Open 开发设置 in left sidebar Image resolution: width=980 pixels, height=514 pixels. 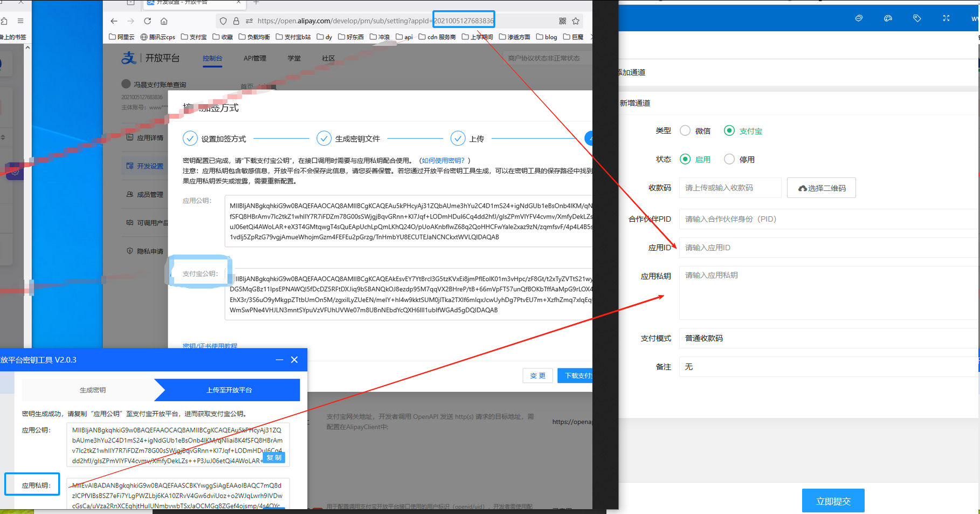[145, 166]
